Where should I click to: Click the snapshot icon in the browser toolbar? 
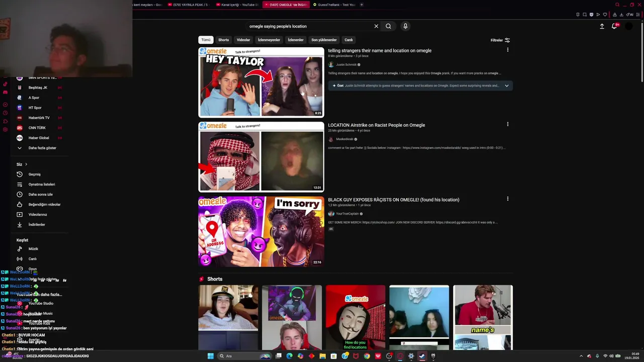[x=585, y=15]
